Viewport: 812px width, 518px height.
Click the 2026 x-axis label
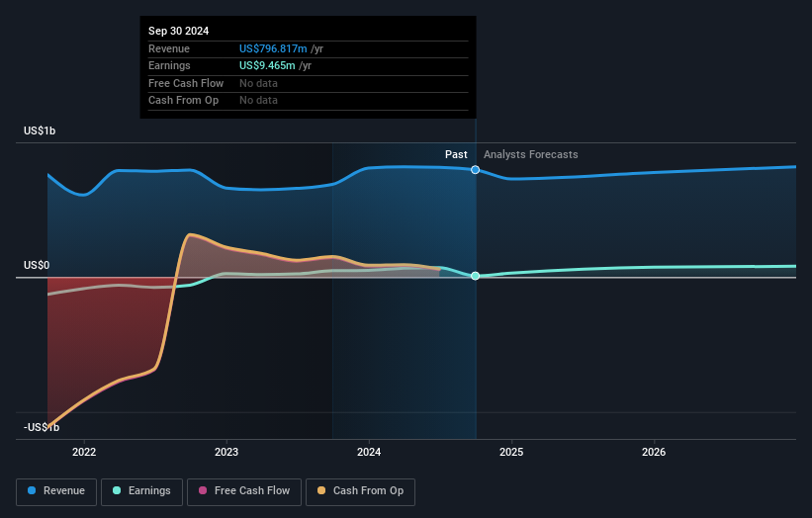pos(654,453)
